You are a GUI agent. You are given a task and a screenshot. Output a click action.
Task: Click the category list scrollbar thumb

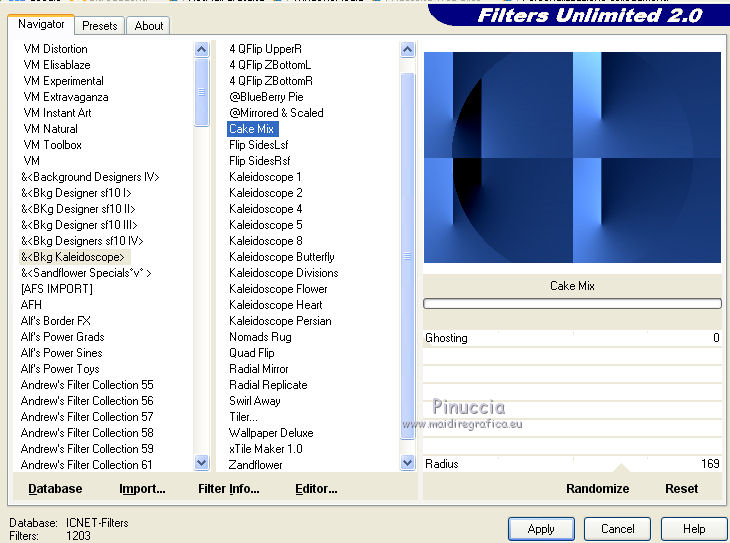pos(202,92)
